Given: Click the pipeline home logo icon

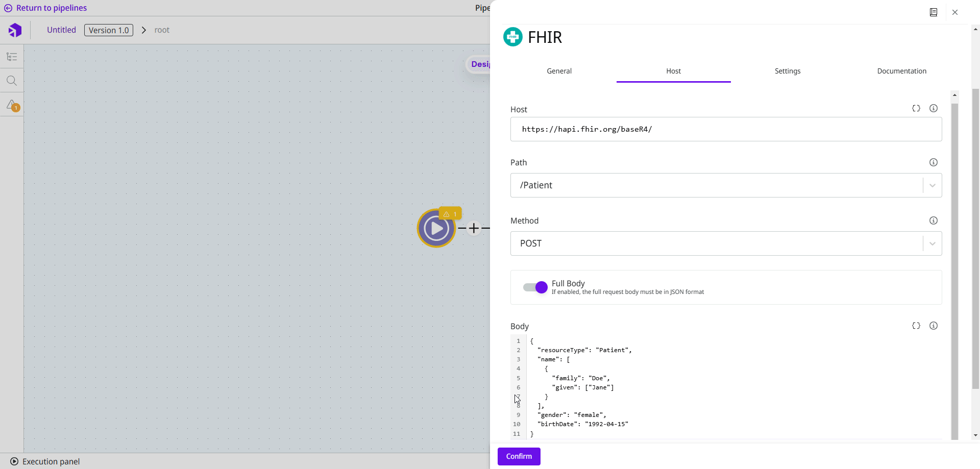Looking at the screenshot, I should tap(15, 30).
